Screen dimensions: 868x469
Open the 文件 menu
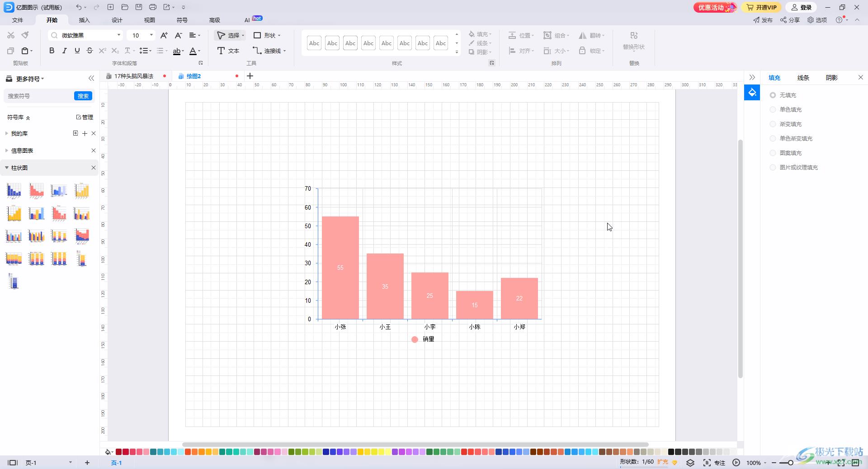(18, 20)
